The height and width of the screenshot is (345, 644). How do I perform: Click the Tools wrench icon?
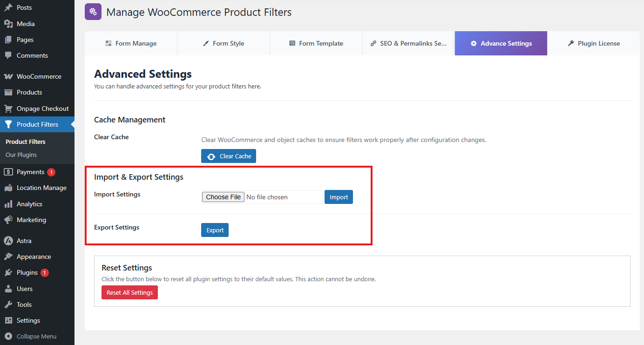click(8, 304)
